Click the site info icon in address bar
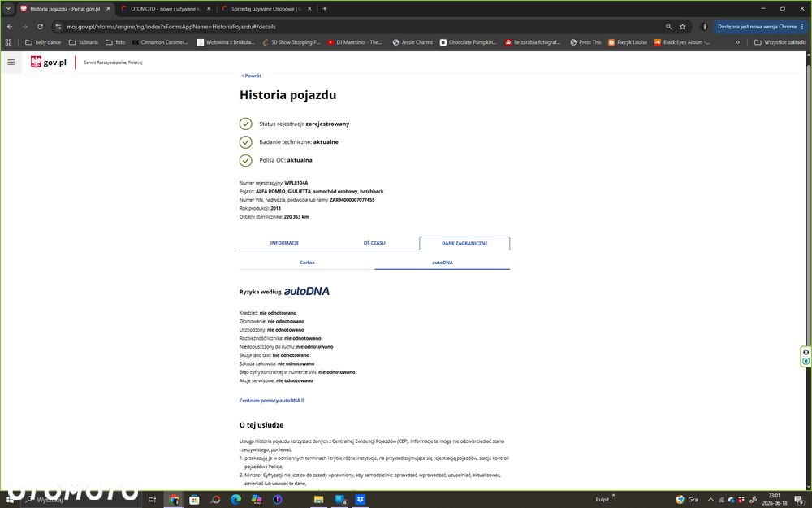Viewport: 812px width, 508px height. [x=58, y=27]
